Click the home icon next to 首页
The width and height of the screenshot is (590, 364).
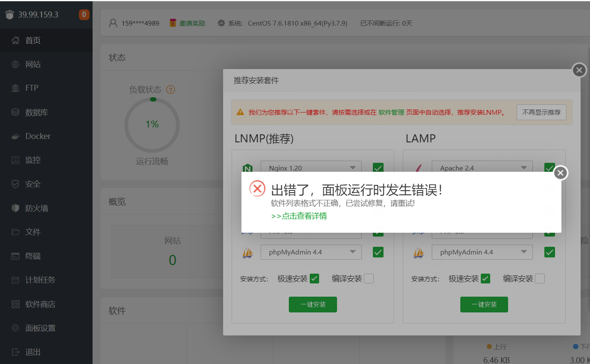15,40
